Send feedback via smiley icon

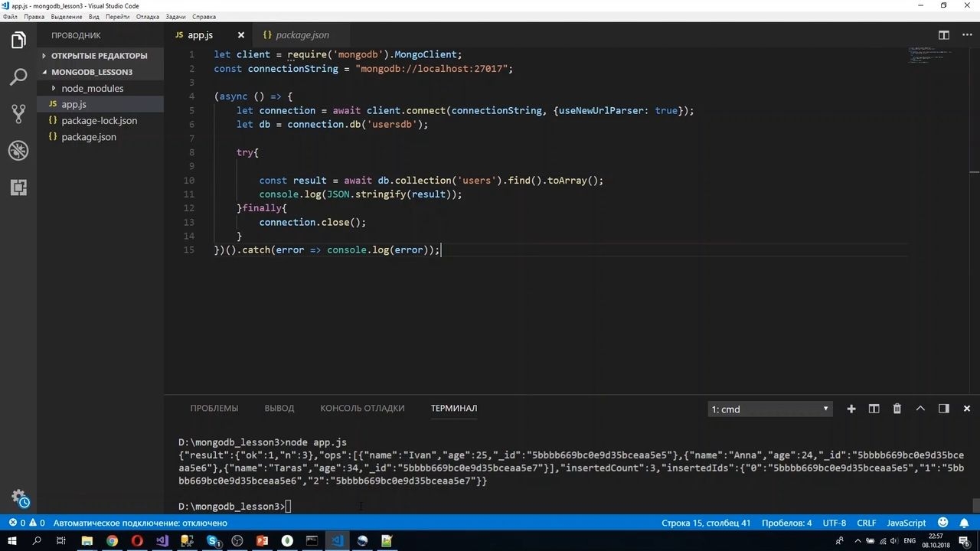point(943,523)
